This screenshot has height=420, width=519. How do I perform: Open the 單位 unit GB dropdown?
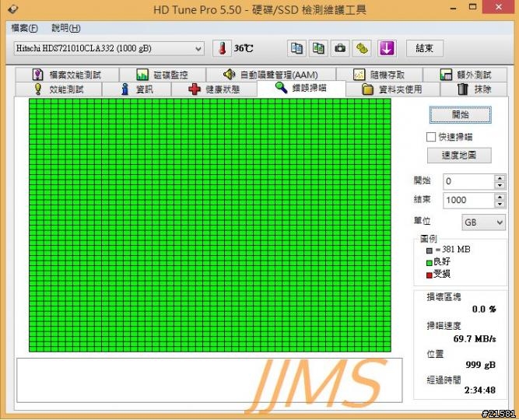[x=483, y=222]
